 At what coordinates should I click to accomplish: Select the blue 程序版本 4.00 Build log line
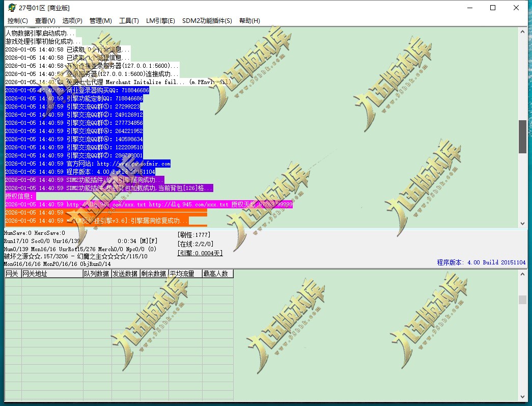(80, 172)
